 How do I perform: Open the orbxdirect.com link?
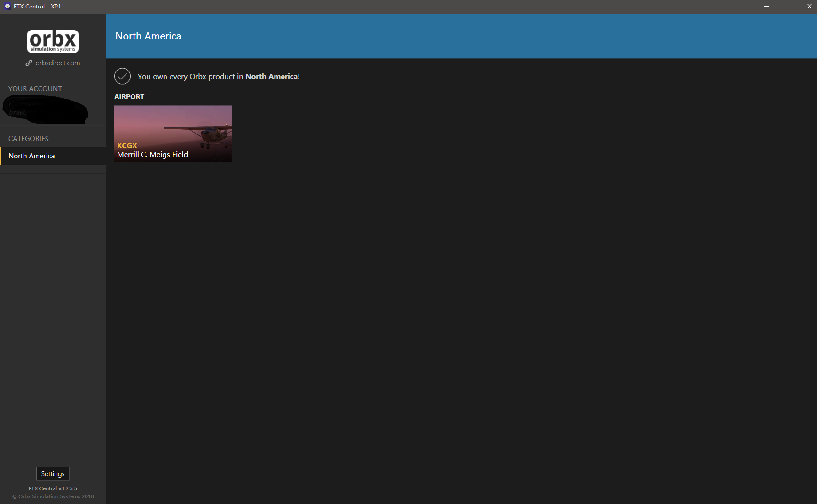coord(57,63)
